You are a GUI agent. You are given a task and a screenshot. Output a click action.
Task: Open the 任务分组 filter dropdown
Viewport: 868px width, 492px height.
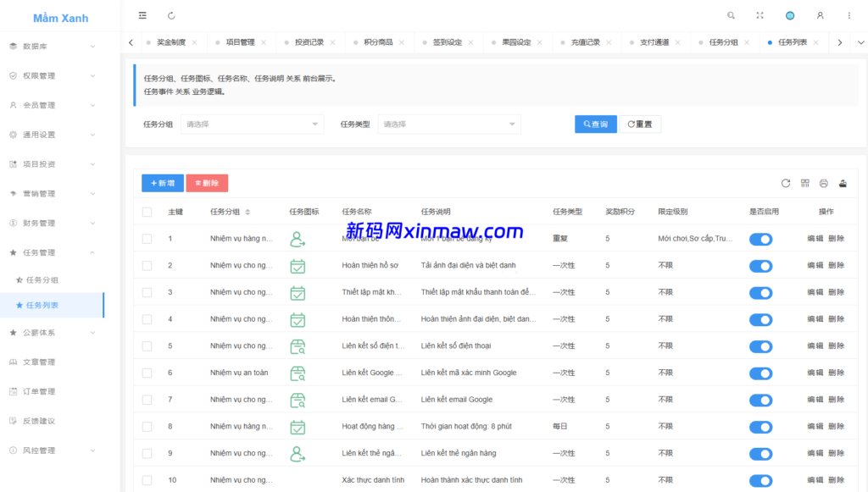pyautogui.click(x=253, y=124)
